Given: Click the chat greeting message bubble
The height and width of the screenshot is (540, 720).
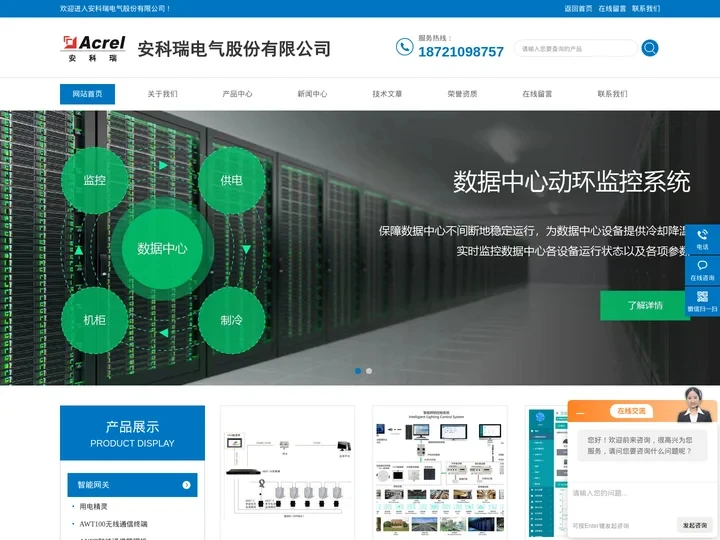Looking at the screenshot, I should click(641, 445).
